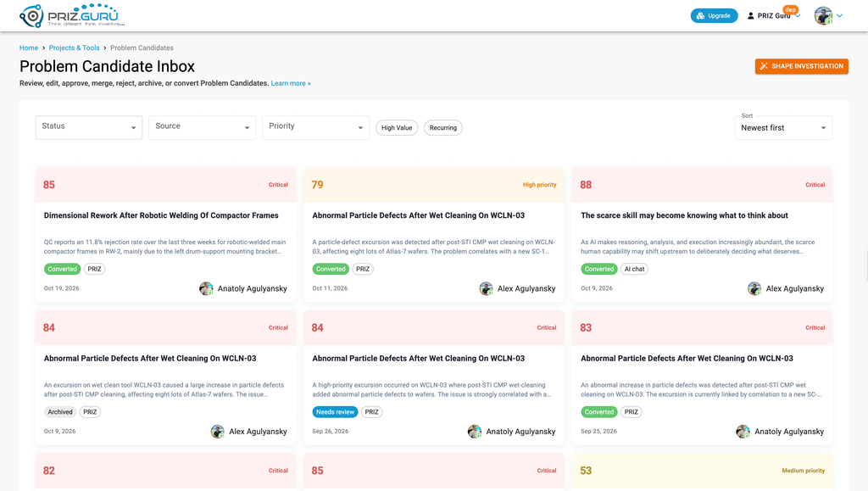Toggle the Recurring filter chip
Image resolution: width=868 pixels, height=491 pixels.
442,128
